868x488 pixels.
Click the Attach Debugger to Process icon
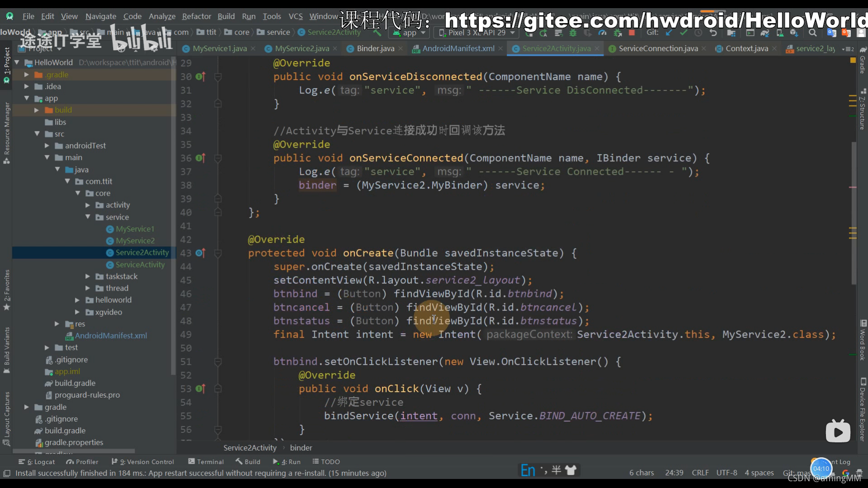[x=617, y=33]
